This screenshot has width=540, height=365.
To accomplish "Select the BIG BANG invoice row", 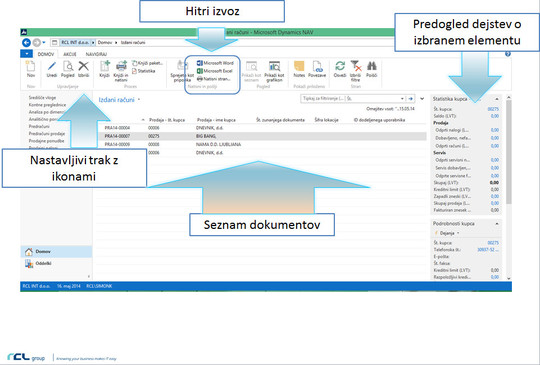I will [262, 136].
